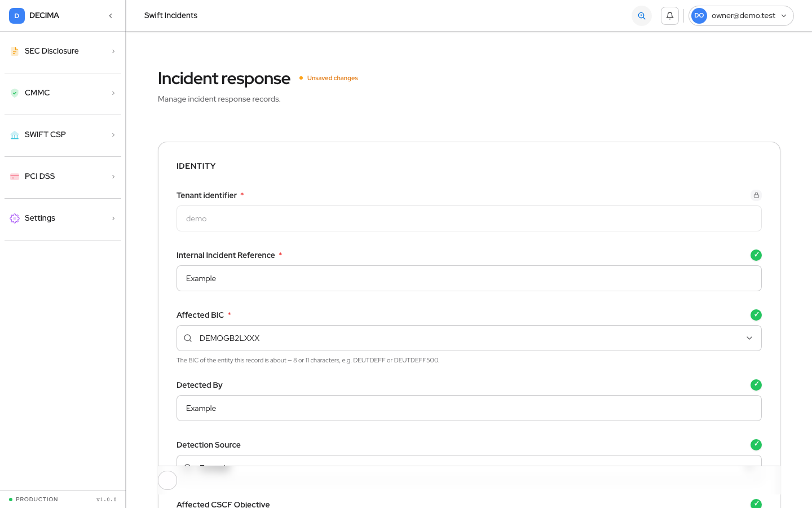This screenshot has width=812, height=508.
Task: Open the Affected BIC dropdown arrow
Action: pyautogui.click(x=749, y=338)
